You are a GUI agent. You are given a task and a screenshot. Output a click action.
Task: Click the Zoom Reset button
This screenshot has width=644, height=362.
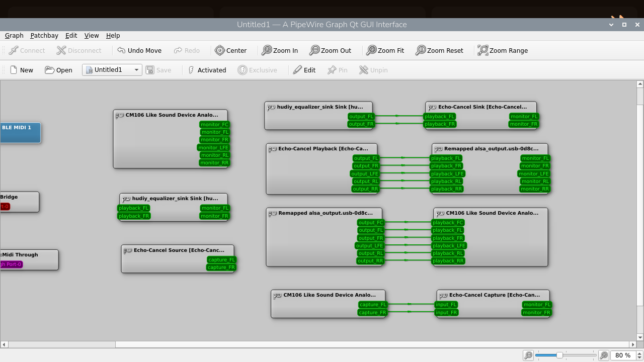coord(439,50)
